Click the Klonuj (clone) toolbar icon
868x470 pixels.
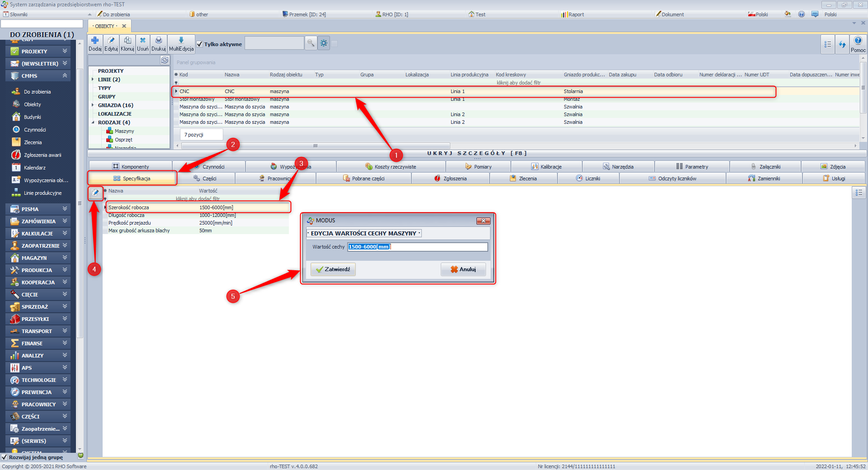coord(127,41)
